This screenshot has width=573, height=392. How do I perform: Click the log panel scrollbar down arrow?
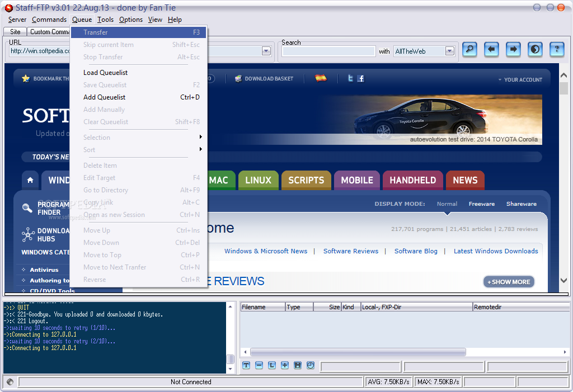230,369
